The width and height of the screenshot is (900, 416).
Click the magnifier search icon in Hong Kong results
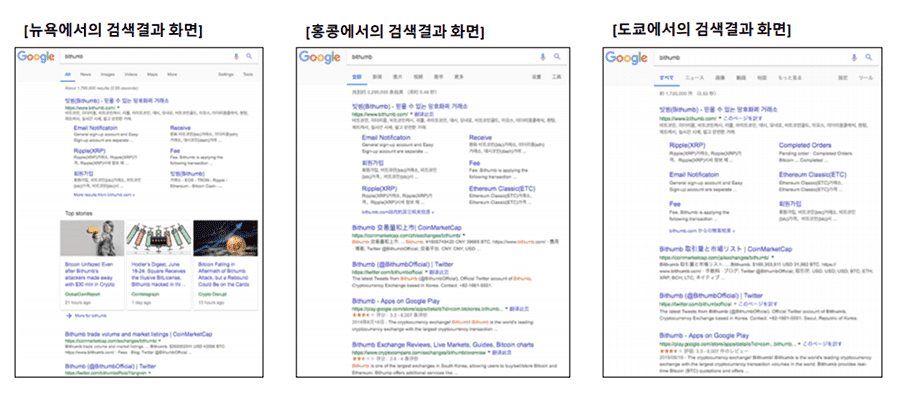click(557, 56)
